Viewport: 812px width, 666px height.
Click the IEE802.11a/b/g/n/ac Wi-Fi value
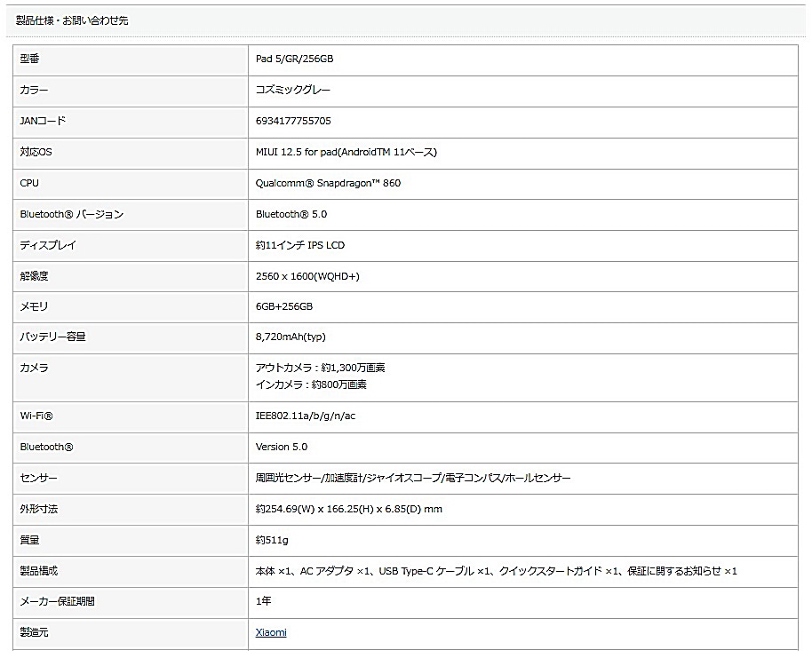306,416
